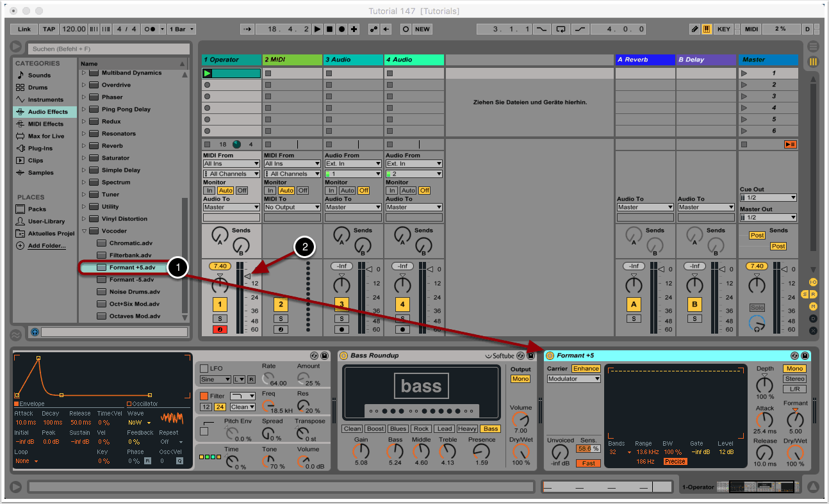This screenshot has height=504, width=829.
Task: Click the Enhance button in Vocoder
Action: click(586, 369)
